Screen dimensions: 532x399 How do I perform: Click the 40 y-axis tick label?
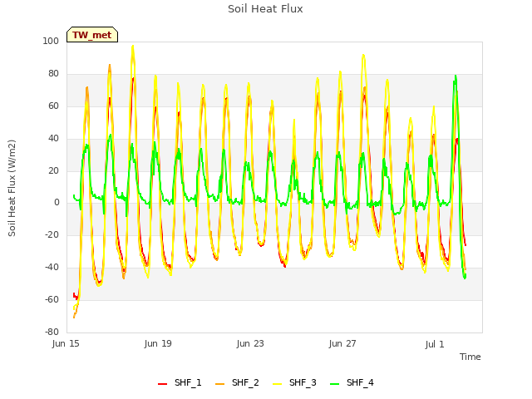click(53, 138)
